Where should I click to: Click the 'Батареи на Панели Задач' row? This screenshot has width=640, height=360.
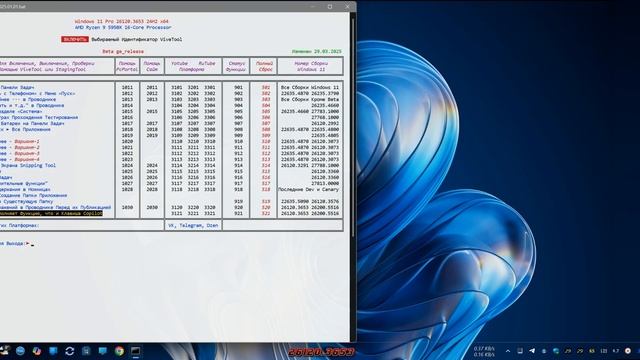pyautogui.click(x=32, y=123)
